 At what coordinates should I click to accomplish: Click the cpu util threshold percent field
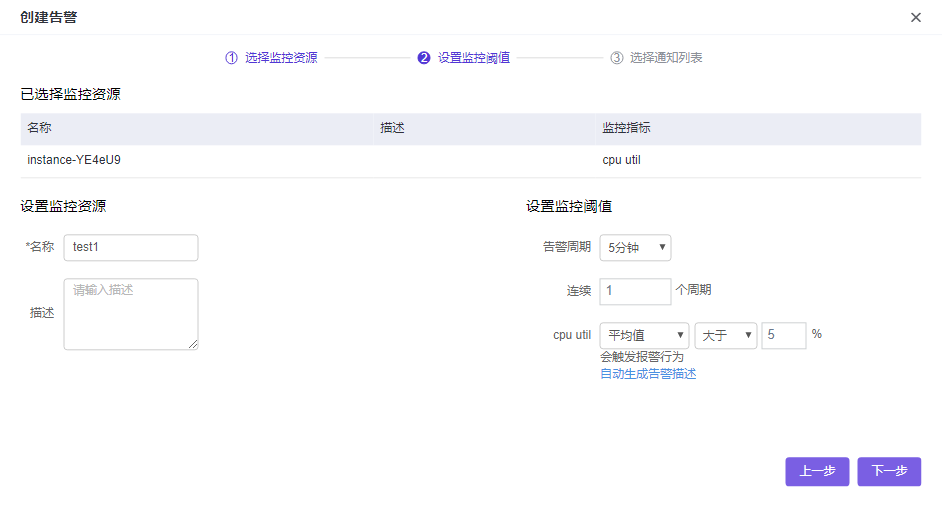pos(783,335)
